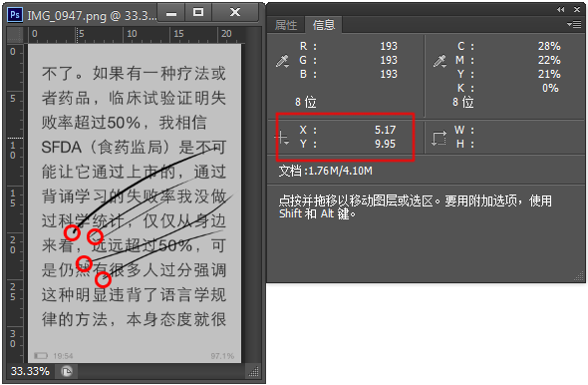Click the window resize grip in document corner
Screen dimensions: 588x385
click(x=254, y=371)
